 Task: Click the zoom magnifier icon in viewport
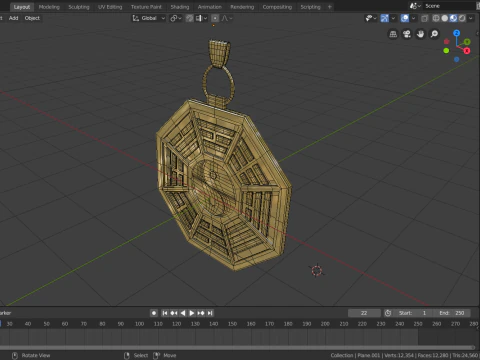point(434,34)
